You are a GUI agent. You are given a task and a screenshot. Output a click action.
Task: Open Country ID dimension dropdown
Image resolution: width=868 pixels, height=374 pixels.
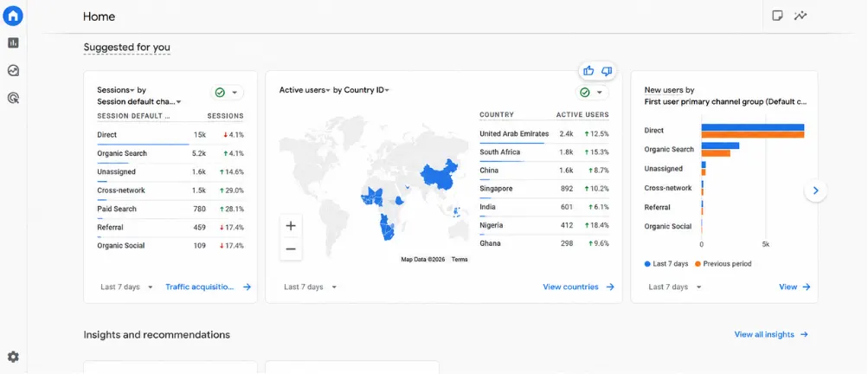point(366,90)
